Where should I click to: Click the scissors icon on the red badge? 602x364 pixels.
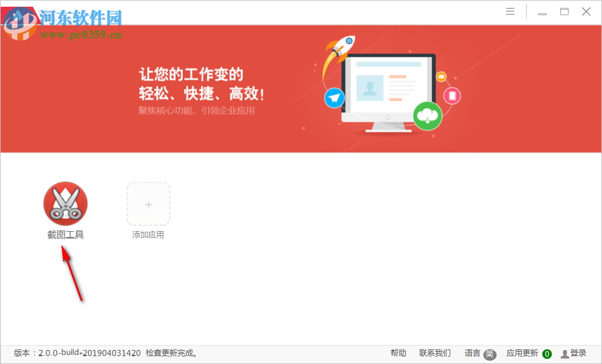(x=65, y=203)
